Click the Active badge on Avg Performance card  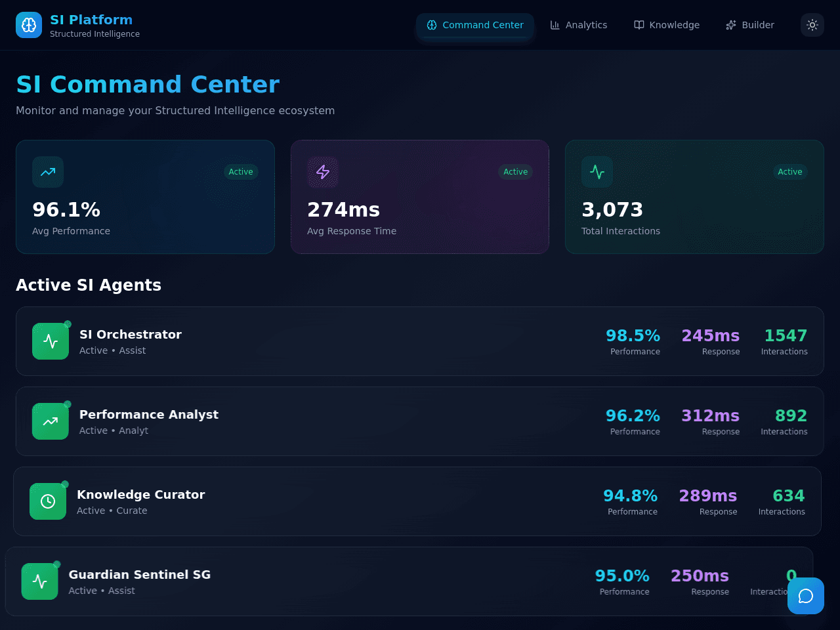[241, 172]
